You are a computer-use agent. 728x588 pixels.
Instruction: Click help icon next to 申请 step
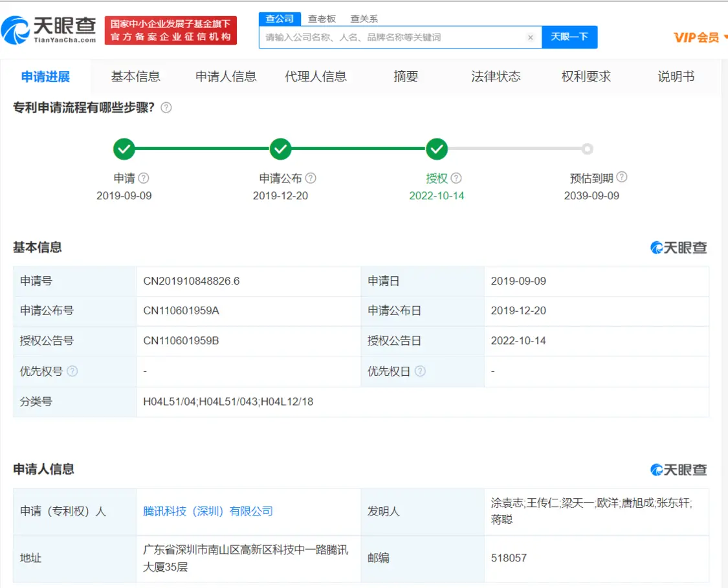pyautogui.click(x=144, y=178)
